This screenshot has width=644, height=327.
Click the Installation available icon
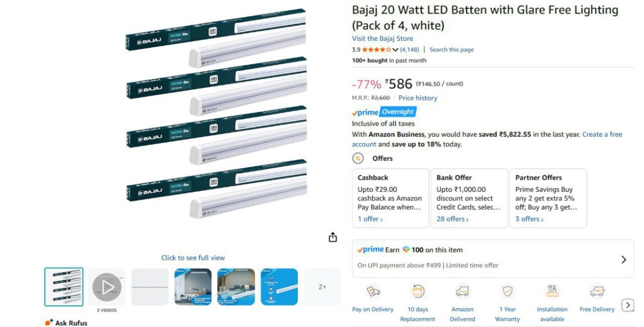[552, 292]
